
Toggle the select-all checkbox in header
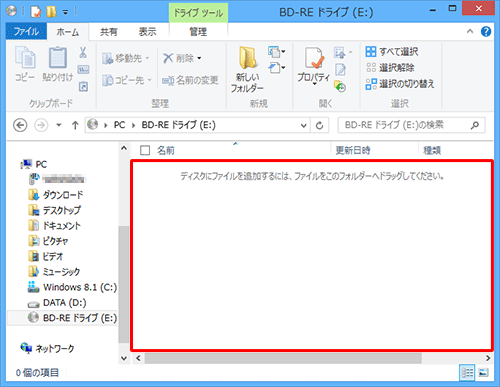click(145, 150)
